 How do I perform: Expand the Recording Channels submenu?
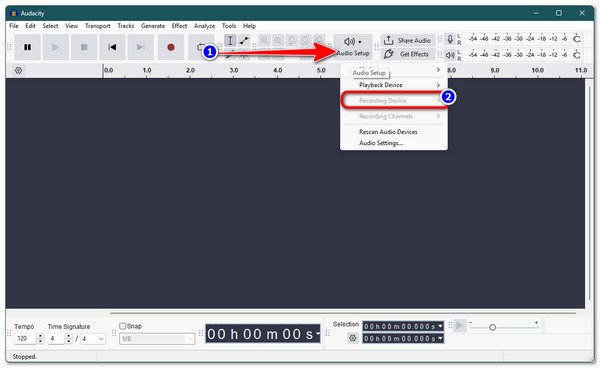coord(394,116)
